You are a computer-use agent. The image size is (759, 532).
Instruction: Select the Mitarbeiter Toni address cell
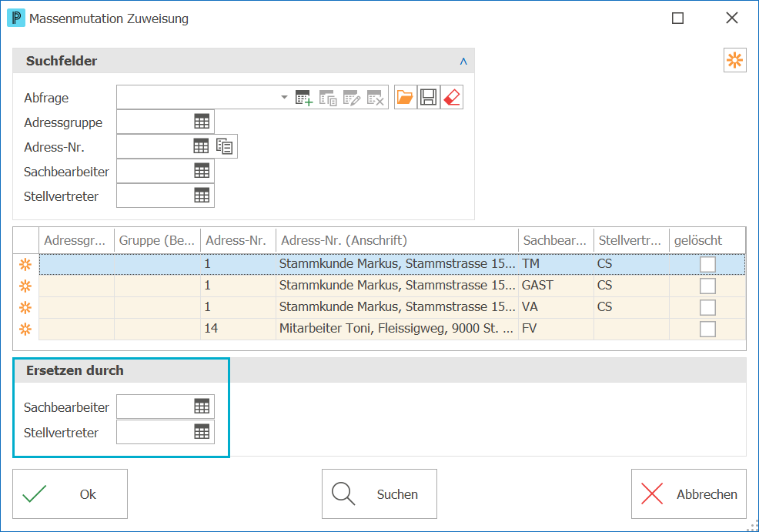pos(397,329)
